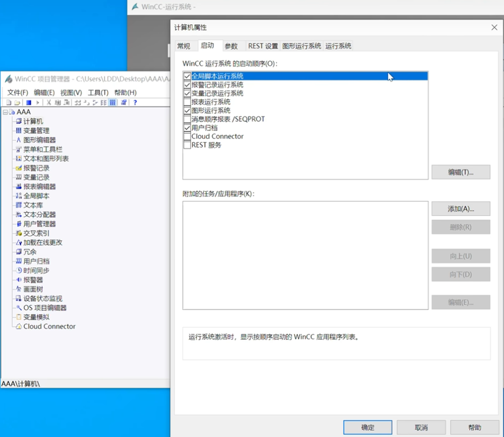This screenshot has width=504, height=437.
Task: Check the Cloud Connector startup checkbox
Action: point(187,136)
